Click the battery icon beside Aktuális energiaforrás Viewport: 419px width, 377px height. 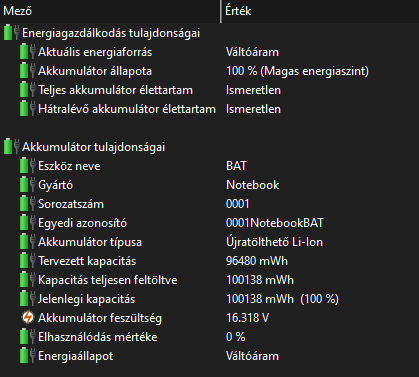click(28, 52)
